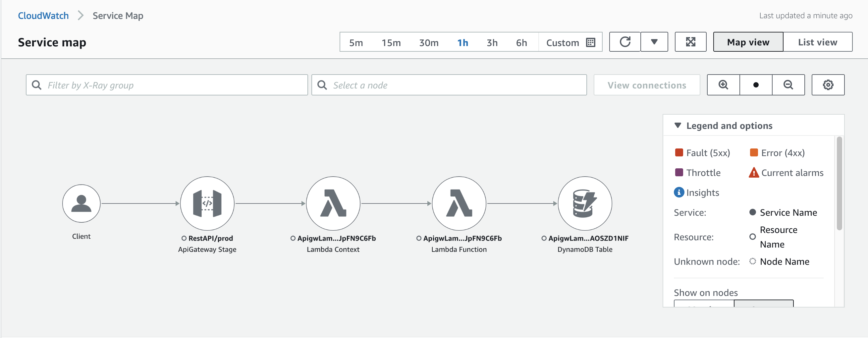This screenshot has width=868, height=338.
Task: Click the legend panel scrollbar
Action: click(839, 184)
